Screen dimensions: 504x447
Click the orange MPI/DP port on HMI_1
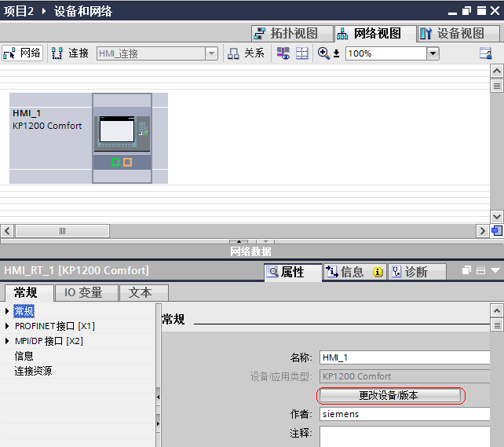pos(128,163)
